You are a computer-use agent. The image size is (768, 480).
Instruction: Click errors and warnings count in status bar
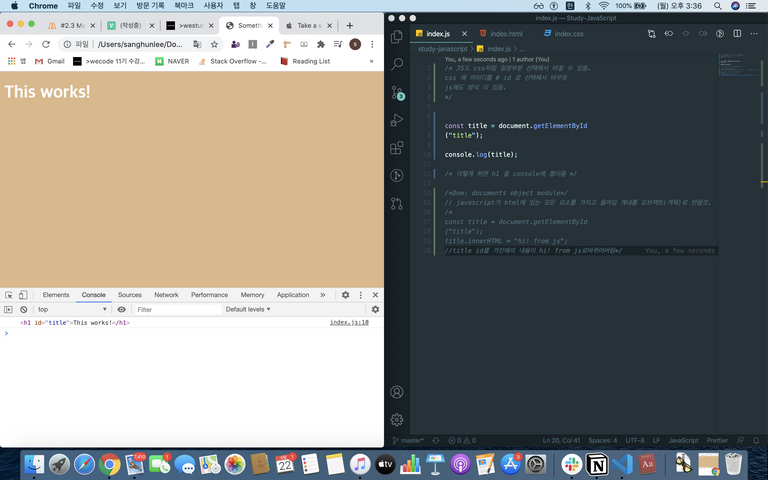coord(462,440)
